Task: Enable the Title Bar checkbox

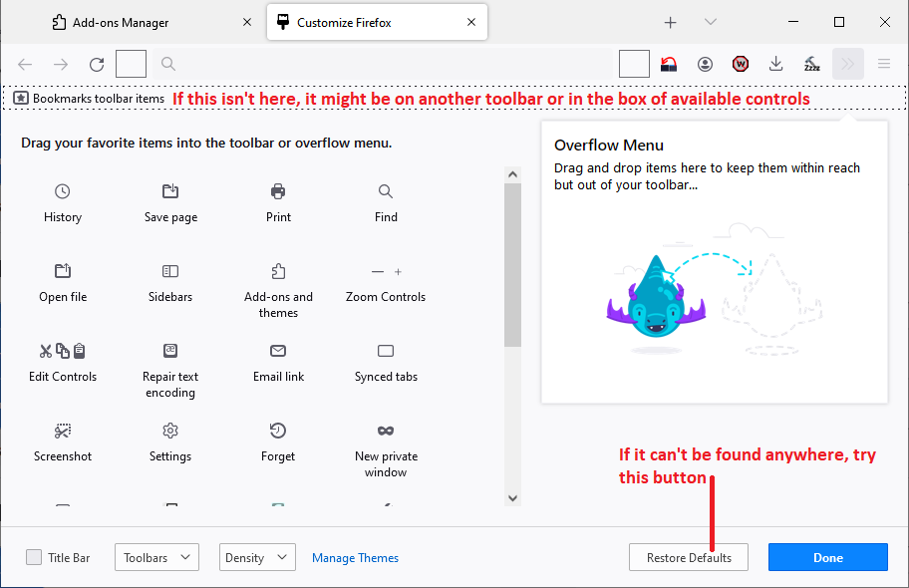Action: pos(34,557)
